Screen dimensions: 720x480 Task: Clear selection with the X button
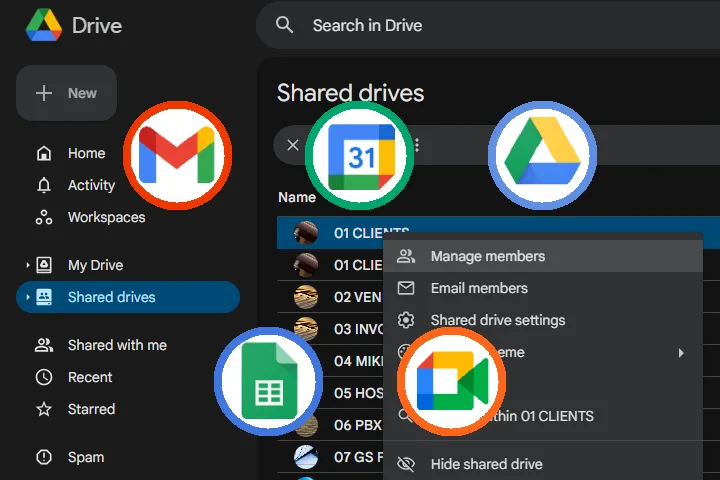292,145
